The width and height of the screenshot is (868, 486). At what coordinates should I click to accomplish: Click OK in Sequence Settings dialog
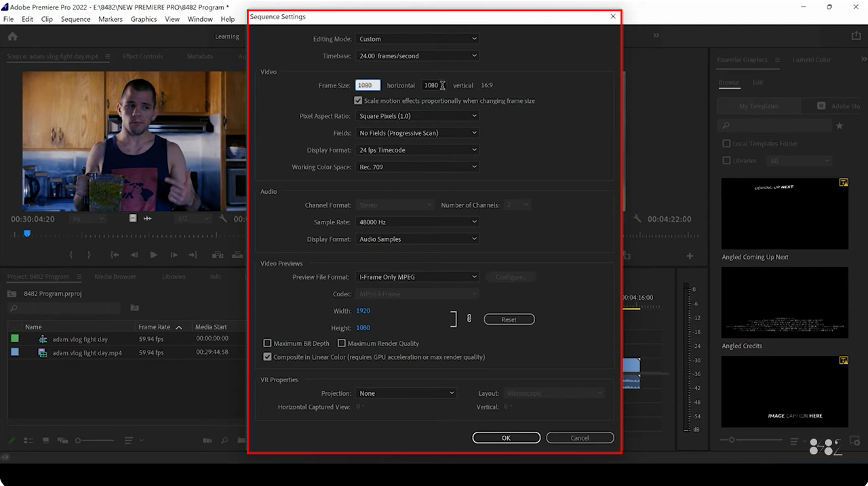pyautogui.click(x=506, y=438)
